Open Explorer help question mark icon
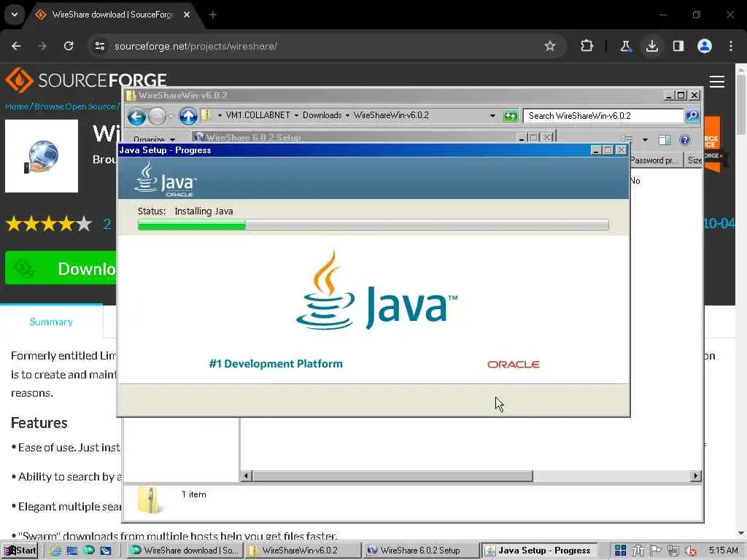Image resolution: width=747 pixels, height=560 pixels. tap(684, 140)
